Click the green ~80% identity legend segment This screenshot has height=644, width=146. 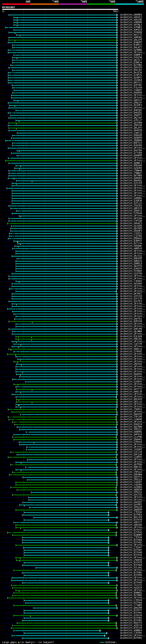pos(101,4)
